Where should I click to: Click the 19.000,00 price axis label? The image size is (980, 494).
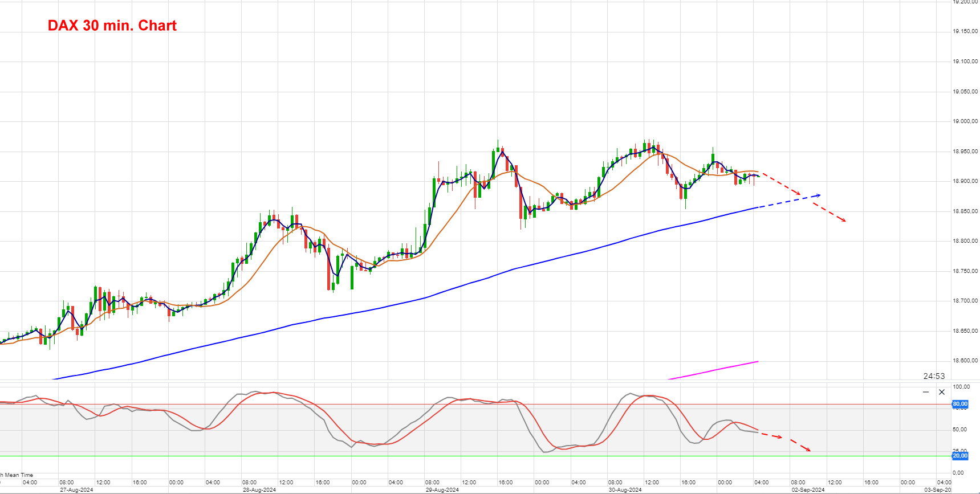pyautogui.click(x=965, y=121)
